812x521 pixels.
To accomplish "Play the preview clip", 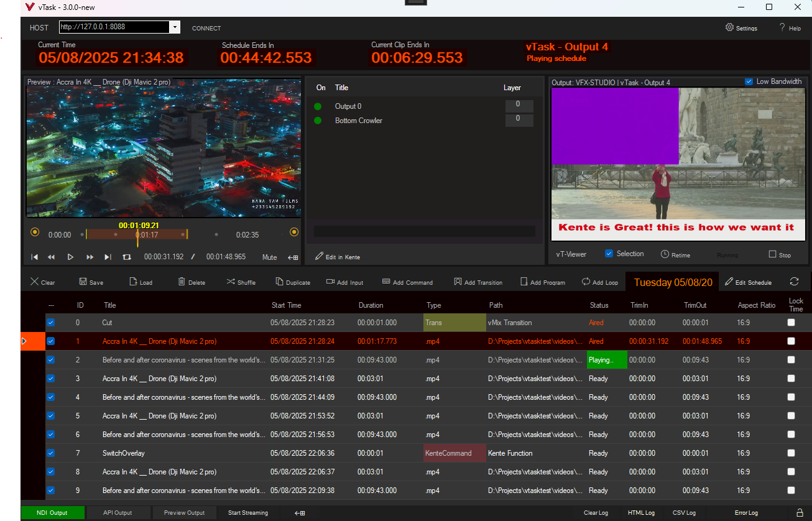I will coord(70,257).
